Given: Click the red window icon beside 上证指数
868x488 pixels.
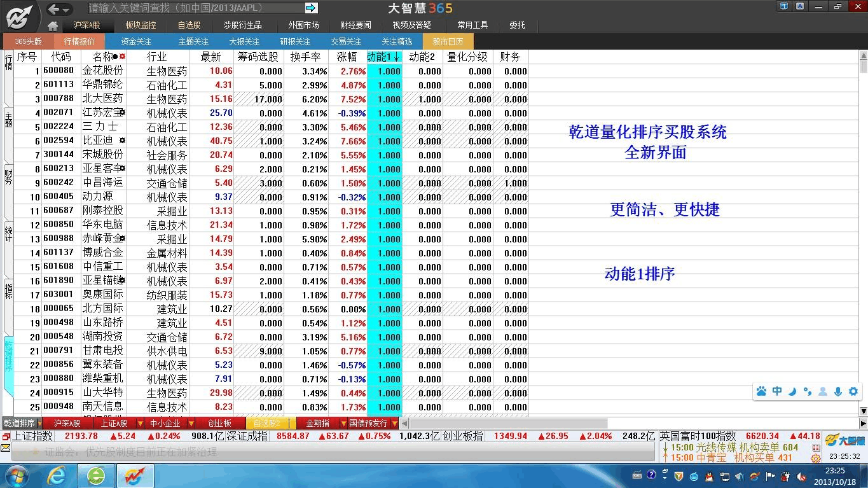Looking at the screenshot, I should click(6, 436).
